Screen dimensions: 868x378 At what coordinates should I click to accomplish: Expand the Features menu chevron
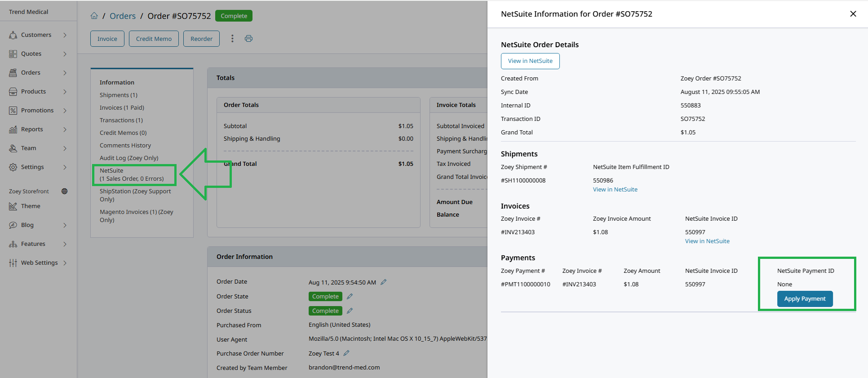point(65,244)
